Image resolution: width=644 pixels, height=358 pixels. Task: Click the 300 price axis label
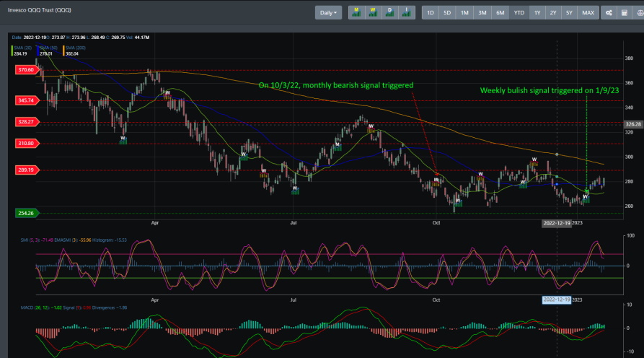tap(629, 157)
